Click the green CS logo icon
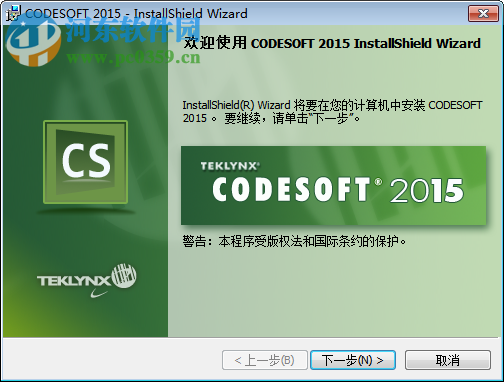Screen dimensions: 504x382 pos(86,162)
